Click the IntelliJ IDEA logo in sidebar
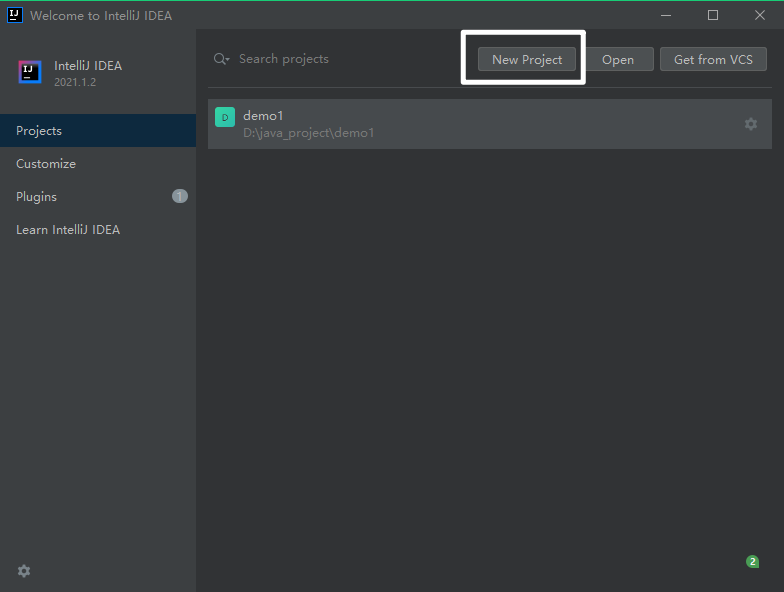Screen dimensions: 784x592 pos(30,72)
